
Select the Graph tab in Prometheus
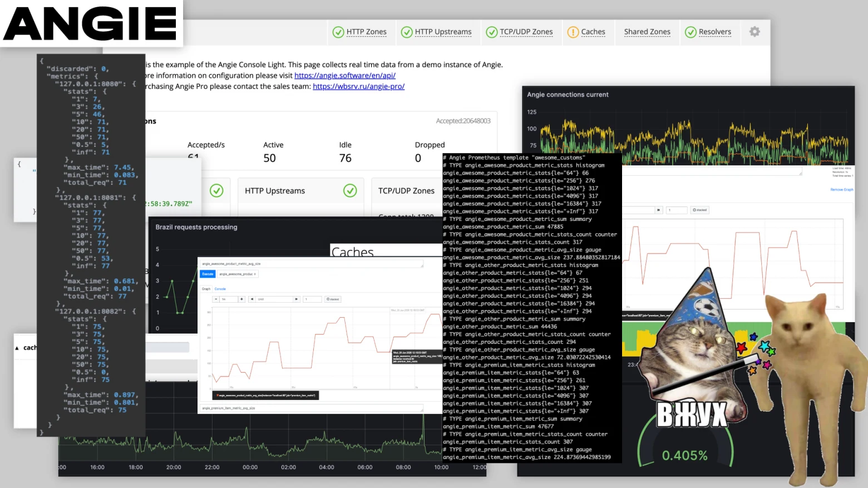[x=206, y=289]
